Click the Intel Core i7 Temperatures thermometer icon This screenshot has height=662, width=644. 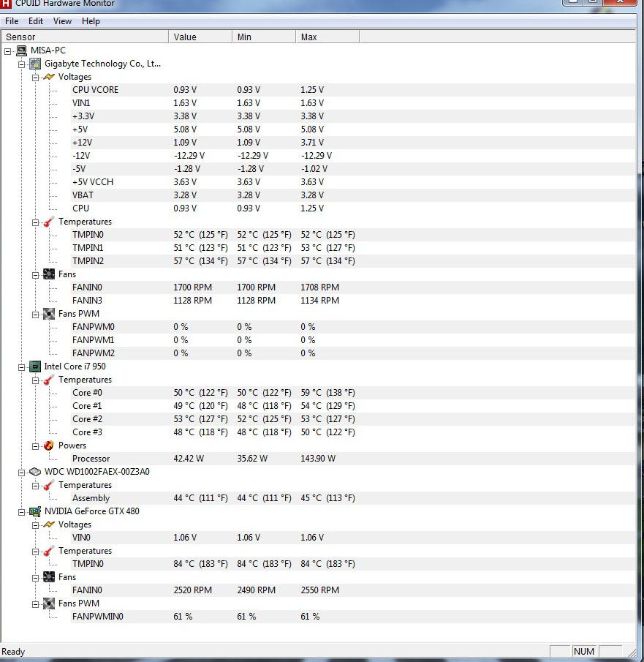tap(49, 380)
